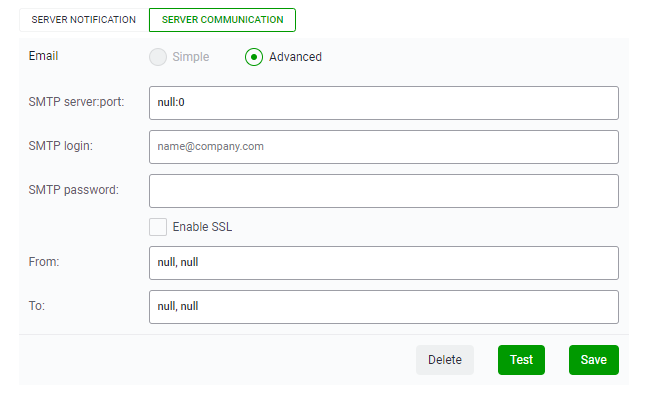Run the Test email button

pyautogui.click(x=521, y=359)
